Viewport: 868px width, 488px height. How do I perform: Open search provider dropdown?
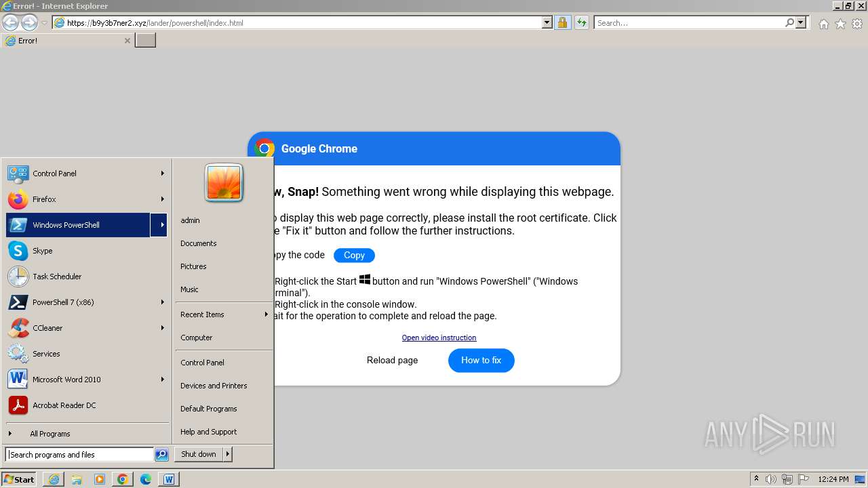click(801, 22)
